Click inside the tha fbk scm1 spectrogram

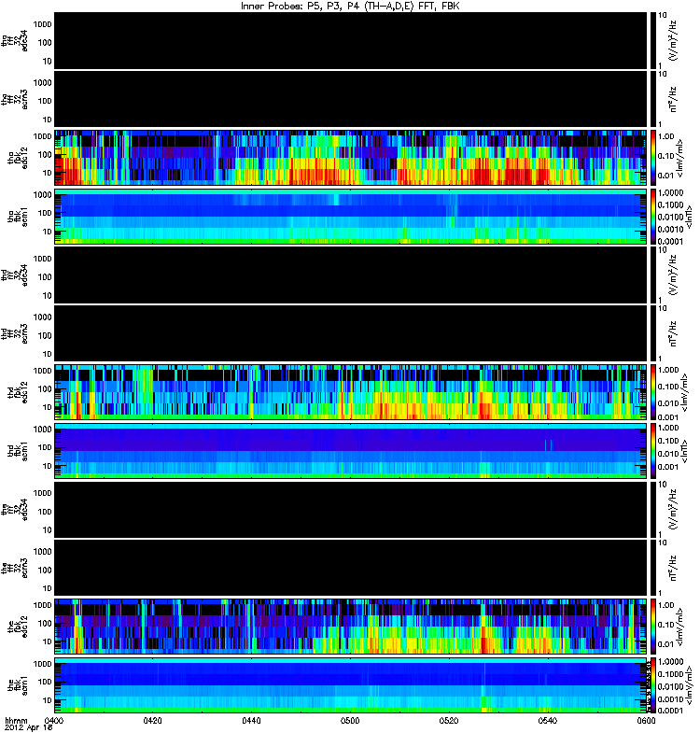coord(351,217)
